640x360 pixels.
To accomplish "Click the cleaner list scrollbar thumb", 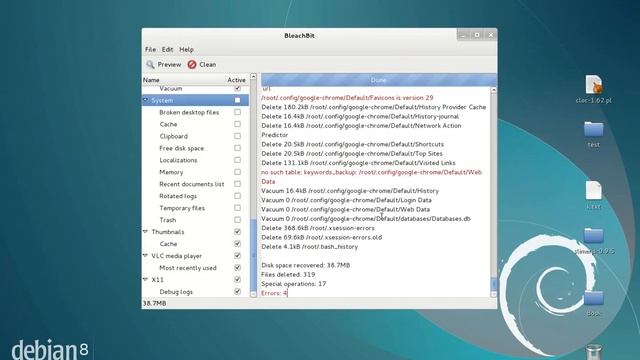I will 253,256.
